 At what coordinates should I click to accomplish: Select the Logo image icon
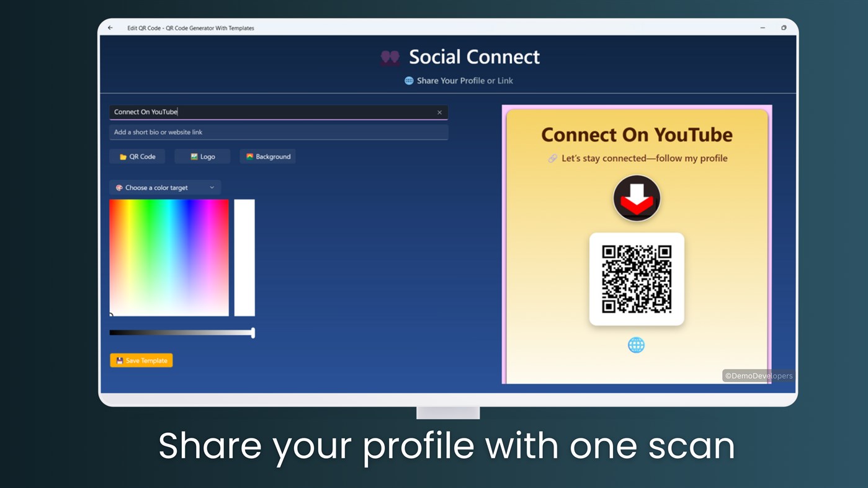pos(194,156)
